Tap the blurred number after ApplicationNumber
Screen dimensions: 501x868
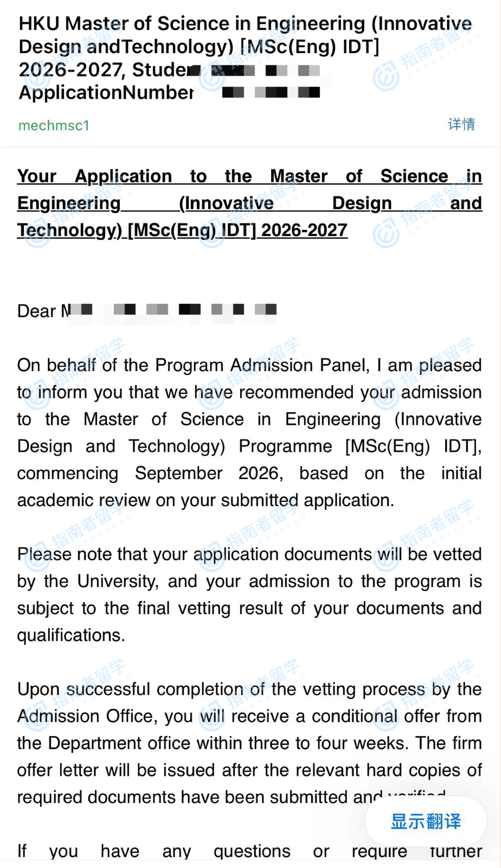(x=271, y=93)
